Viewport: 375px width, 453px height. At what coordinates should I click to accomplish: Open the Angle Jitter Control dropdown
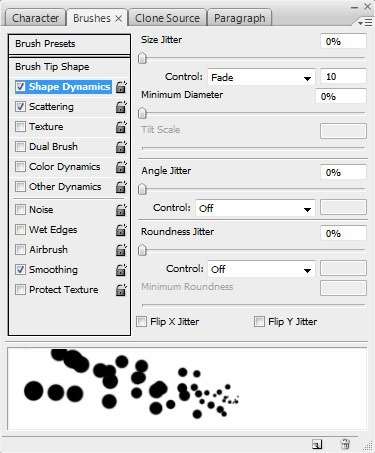(x=255, y=208)
